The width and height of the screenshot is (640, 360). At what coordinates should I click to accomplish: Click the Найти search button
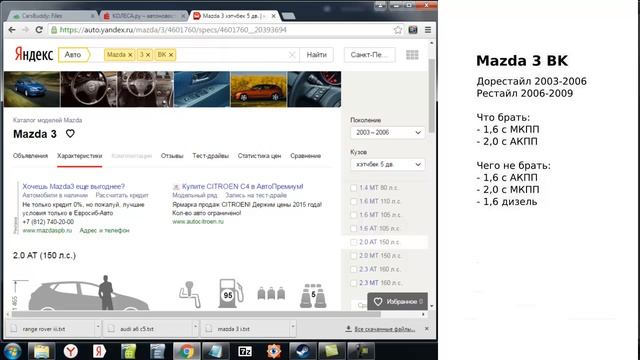317,55
